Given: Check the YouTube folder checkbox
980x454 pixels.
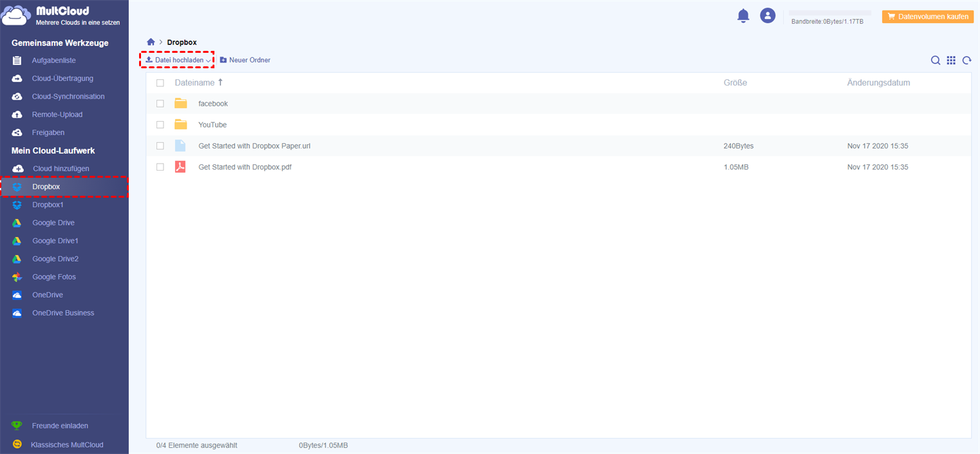Looking at the screenshot, I should [x=160, y=125].
